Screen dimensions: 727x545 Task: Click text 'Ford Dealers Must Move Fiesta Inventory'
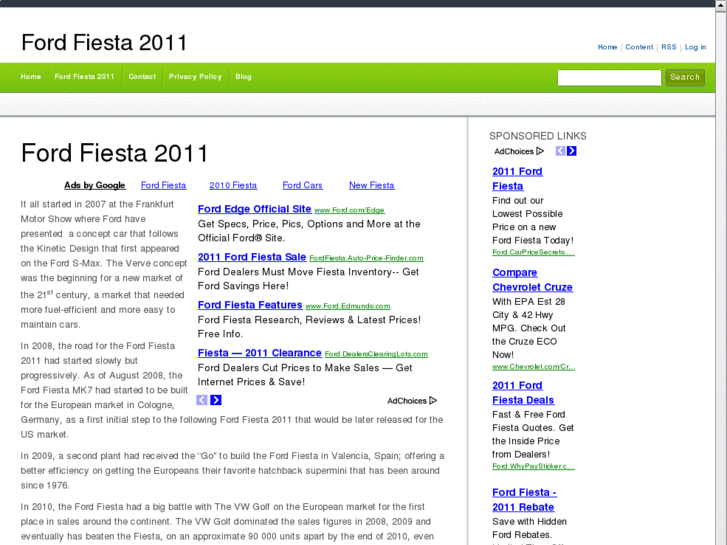pyautogui.click(x=308, y=279)
